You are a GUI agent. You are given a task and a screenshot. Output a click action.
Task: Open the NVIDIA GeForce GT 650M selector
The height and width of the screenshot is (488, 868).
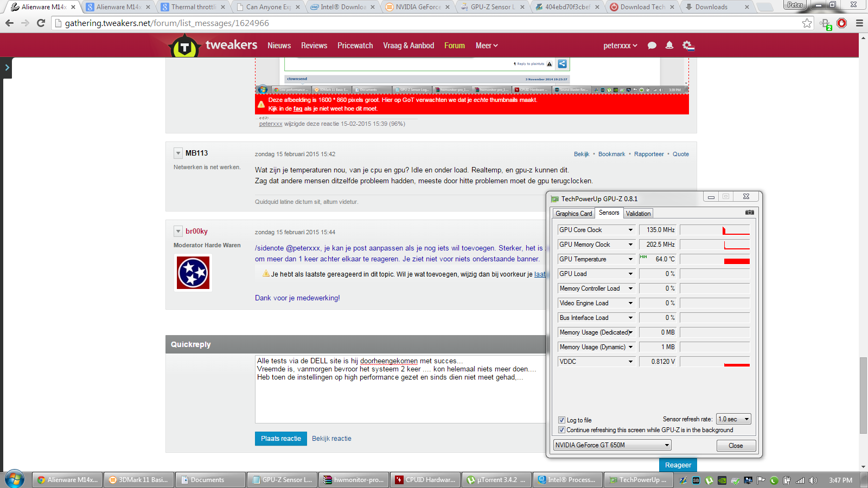tap(612, 445)
